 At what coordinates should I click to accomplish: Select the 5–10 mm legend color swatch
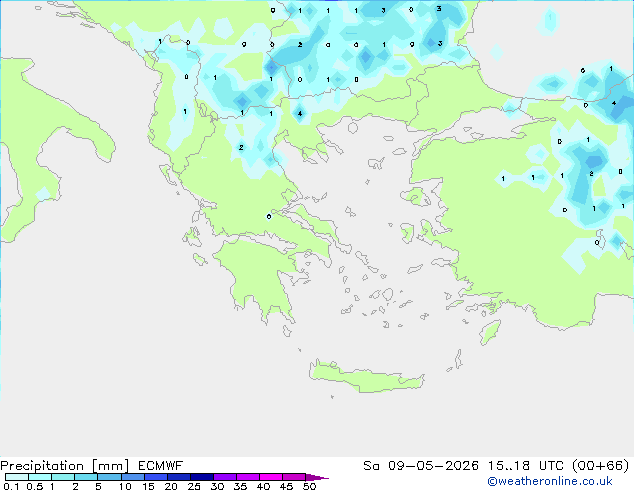click(x=109, y=477)
